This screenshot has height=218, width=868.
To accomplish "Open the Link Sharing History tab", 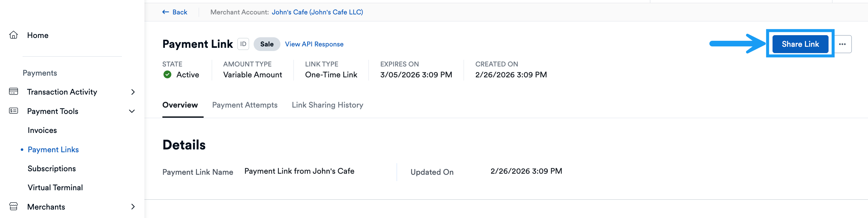I will pos(327,105).
